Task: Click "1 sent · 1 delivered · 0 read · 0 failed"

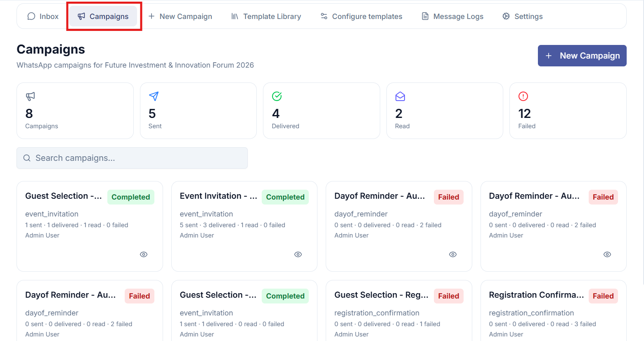Action: point(232,324)
